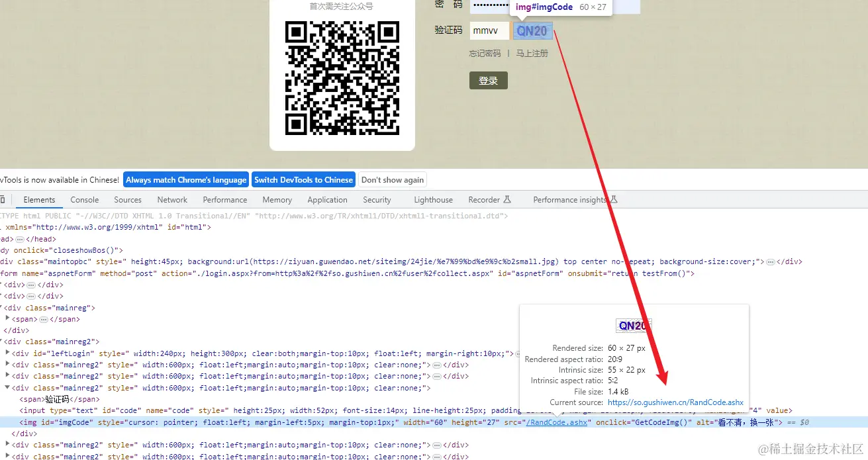
Task: Open the Performance tab
Action: [x=225, y=200]
